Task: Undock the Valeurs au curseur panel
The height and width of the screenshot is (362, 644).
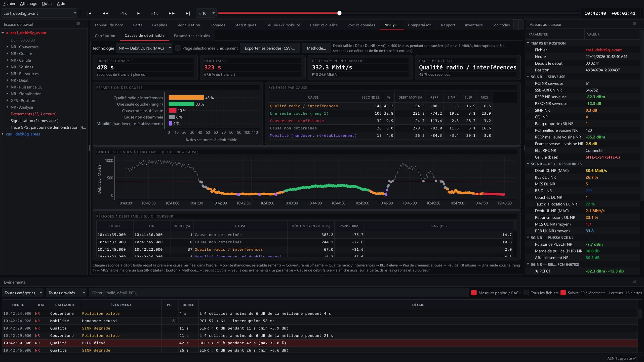Action: pyautogui.click(x=634, y=24)
